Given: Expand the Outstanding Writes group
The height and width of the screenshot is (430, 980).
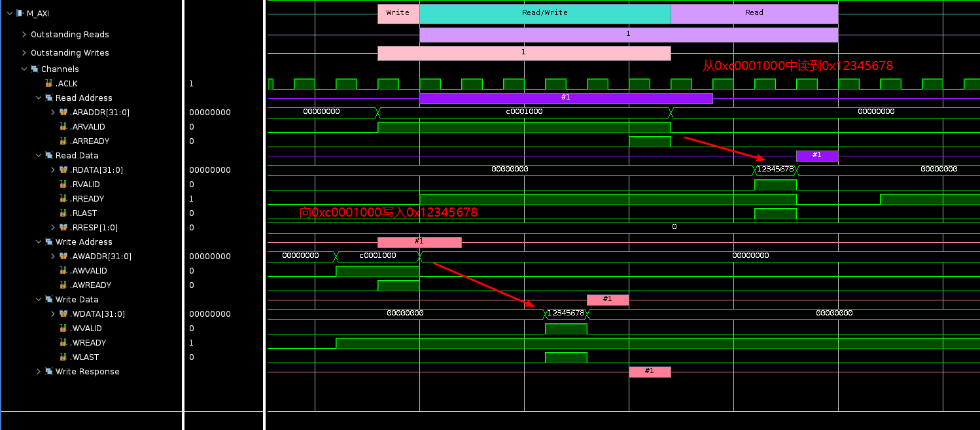Looking at the screenshot, I should 24,52.
